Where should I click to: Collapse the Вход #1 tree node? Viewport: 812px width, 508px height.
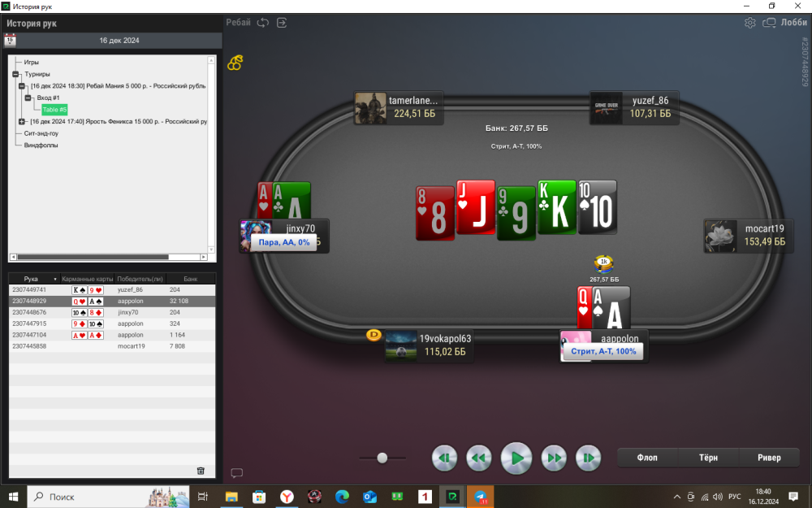(x=28, y=98)
